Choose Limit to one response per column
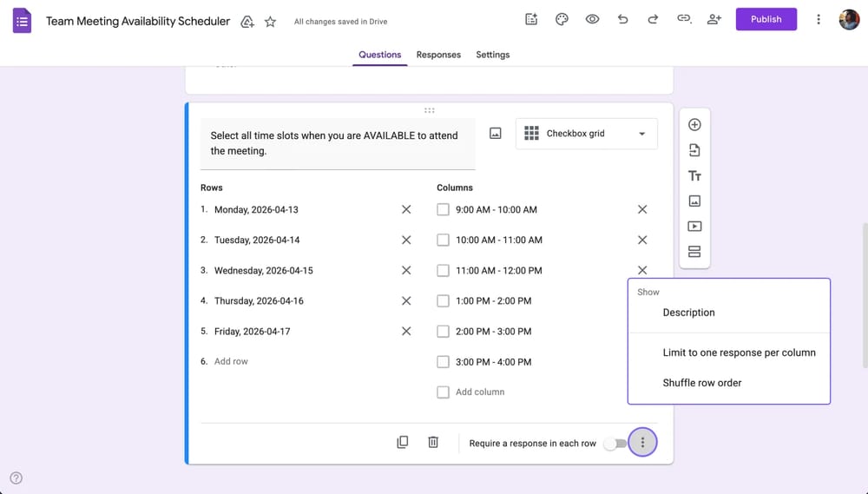This screenshot has width=868, height=494. [739, 352]
